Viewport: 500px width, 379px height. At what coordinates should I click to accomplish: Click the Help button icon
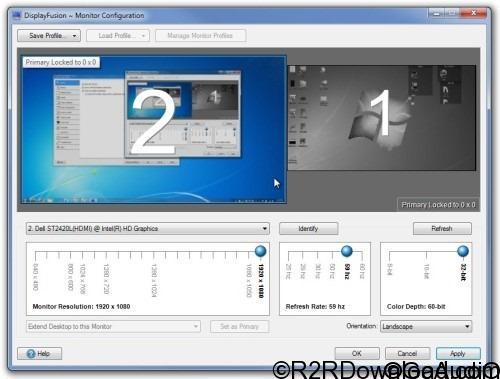31,354
